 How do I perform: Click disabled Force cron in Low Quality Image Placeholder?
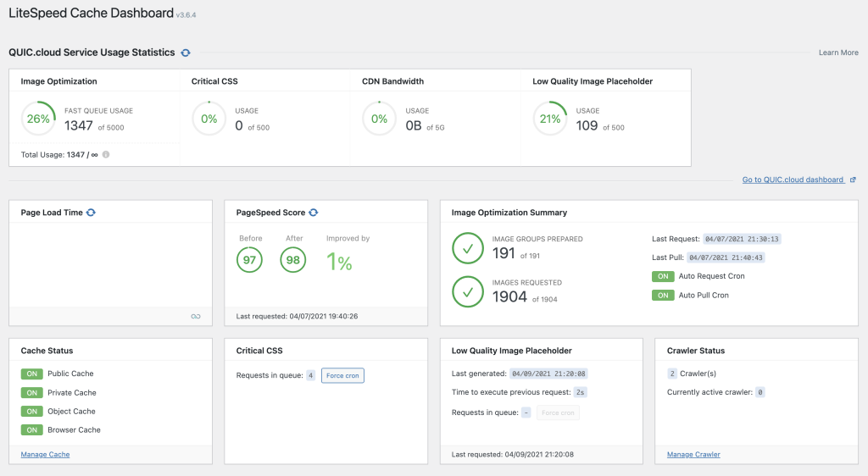coord(558,412)
